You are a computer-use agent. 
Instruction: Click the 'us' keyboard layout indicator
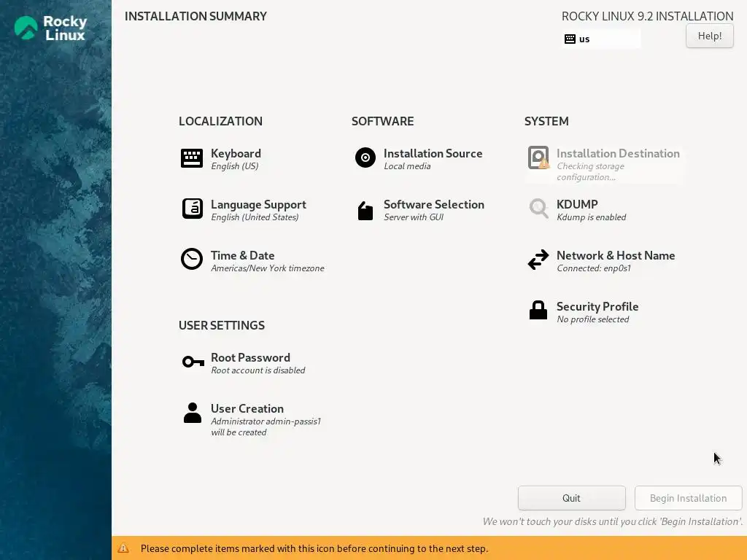pyautogui.click(x=601, y=39)
